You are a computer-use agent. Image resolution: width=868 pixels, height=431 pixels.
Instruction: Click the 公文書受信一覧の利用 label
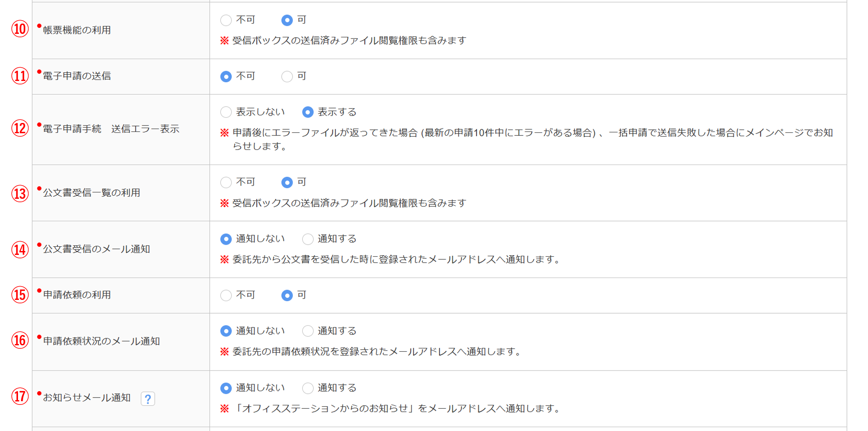pyautogui.click(x=92, y=193)
